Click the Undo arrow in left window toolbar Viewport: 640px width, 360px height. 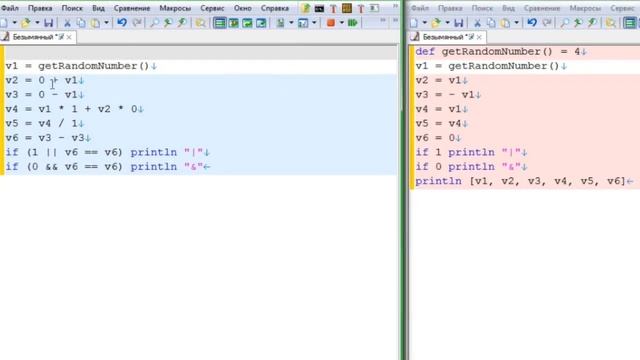tap(122, 23)
